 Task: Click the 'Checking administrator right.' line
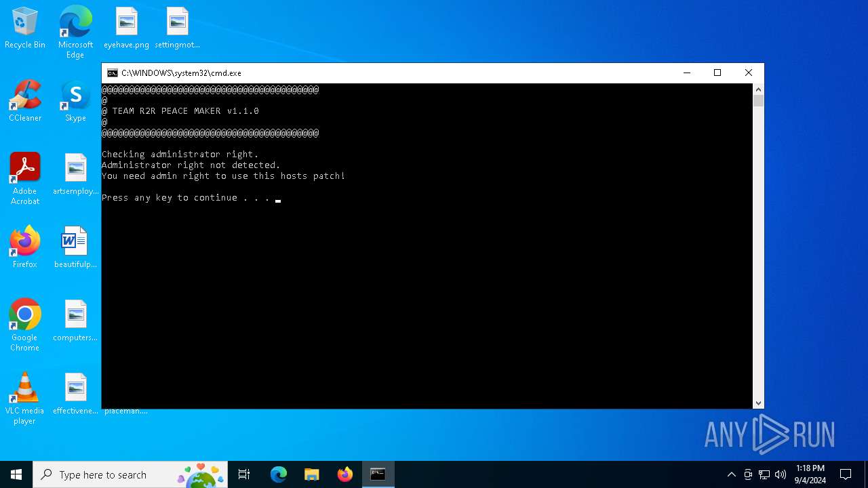click(180, 155)
